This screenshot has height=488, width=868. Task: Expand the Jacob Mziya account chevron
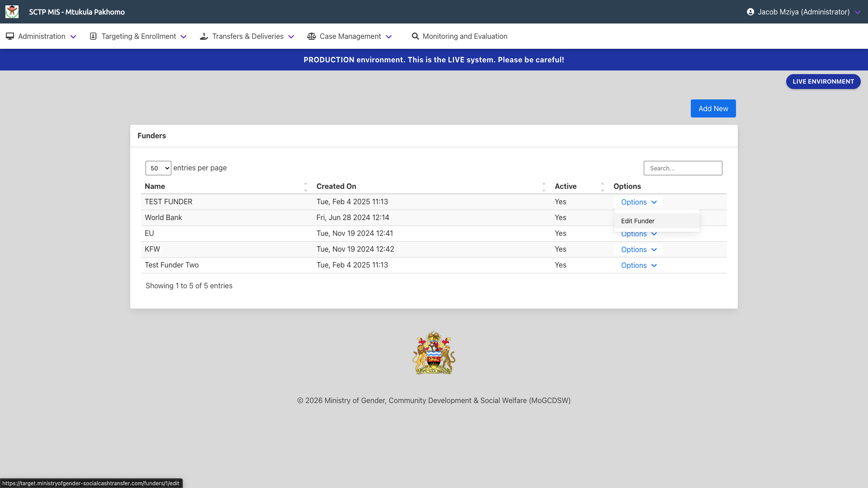coord(858,12)
